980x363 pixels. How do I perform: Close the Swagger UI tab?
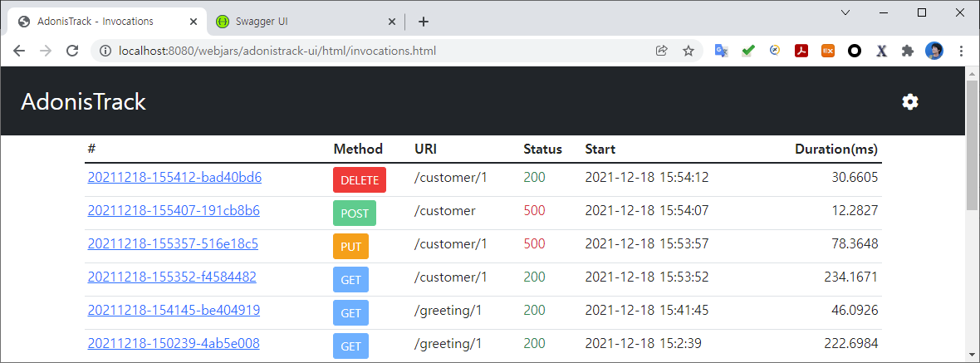392,22
